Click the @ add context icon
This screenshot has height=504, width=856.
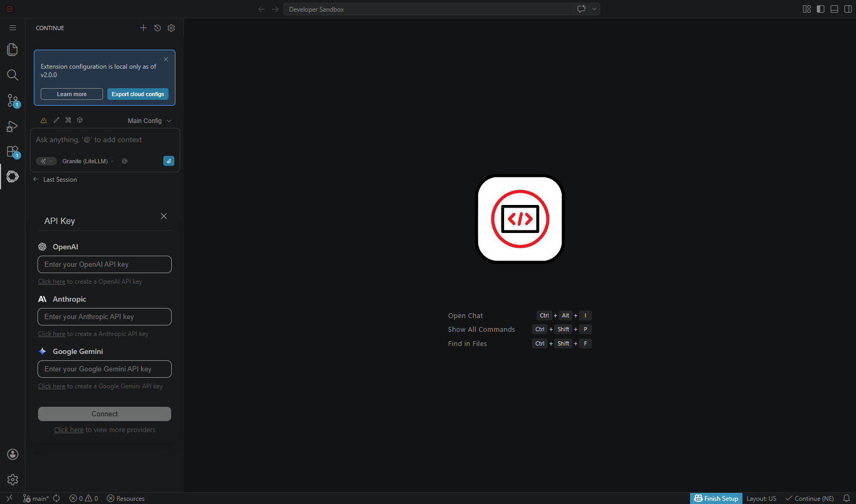(125, 161)
